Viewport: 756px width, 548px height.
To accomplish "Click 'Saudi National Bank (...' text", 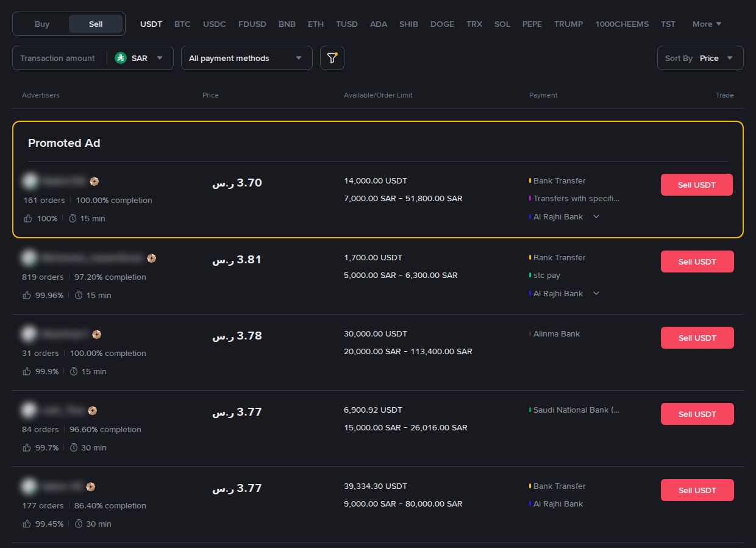I will [576, 410].
